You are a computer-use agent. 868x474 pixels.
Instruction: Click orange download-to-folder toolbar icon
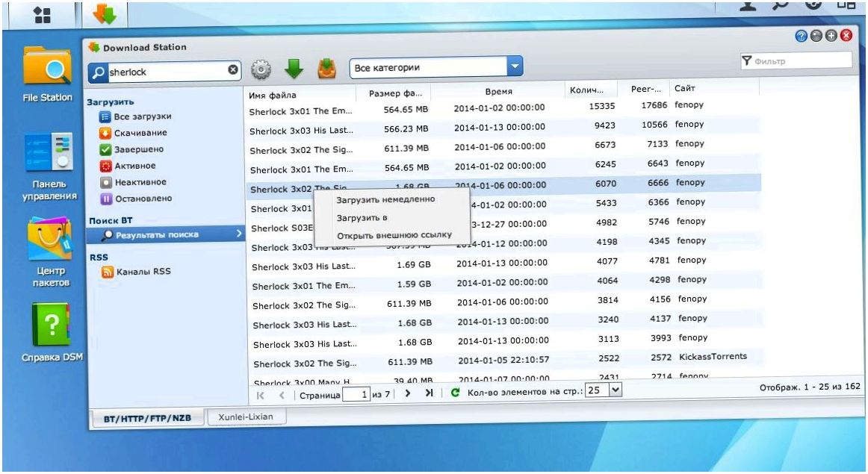coord(326,69)
